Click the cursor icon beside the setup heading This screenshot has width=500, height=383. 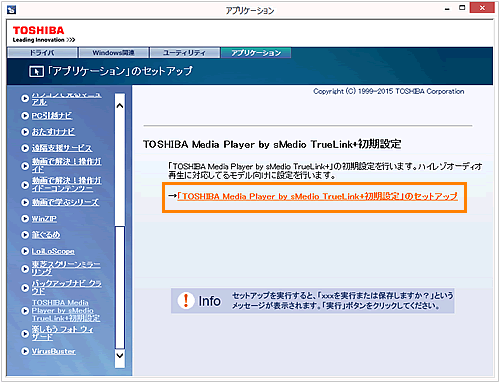click(36, 71)
